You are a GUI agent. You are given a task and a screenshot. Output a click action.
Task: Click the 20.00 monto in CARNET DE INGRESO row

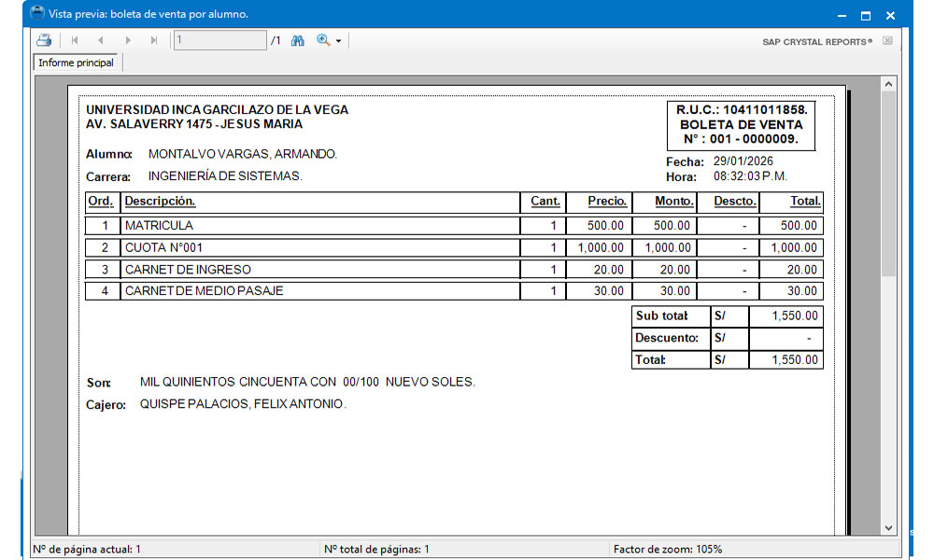[675, 270]
